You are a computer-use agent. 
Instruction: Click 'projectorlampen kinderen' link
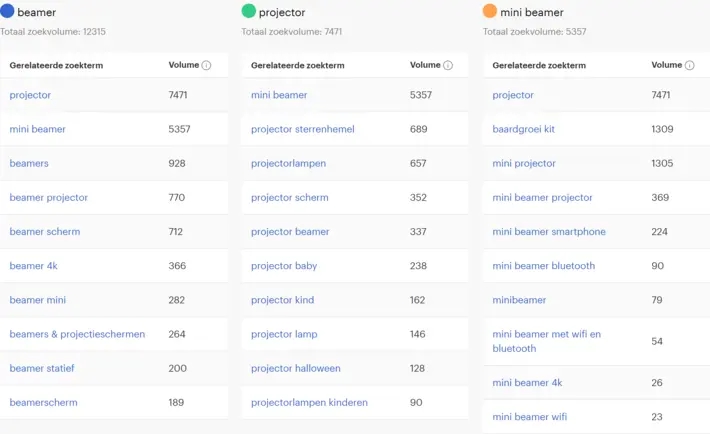coord(309,403)
